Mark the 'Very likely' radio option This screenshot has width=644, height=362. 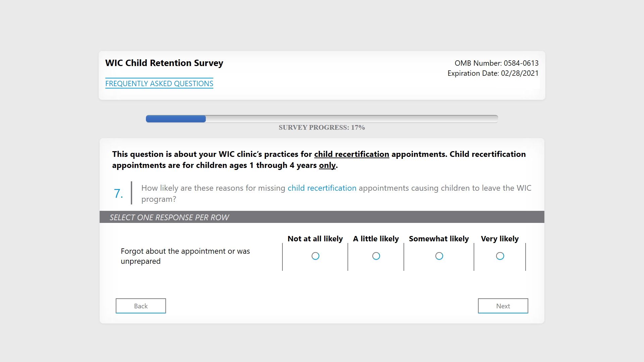[x=500, y=256]
